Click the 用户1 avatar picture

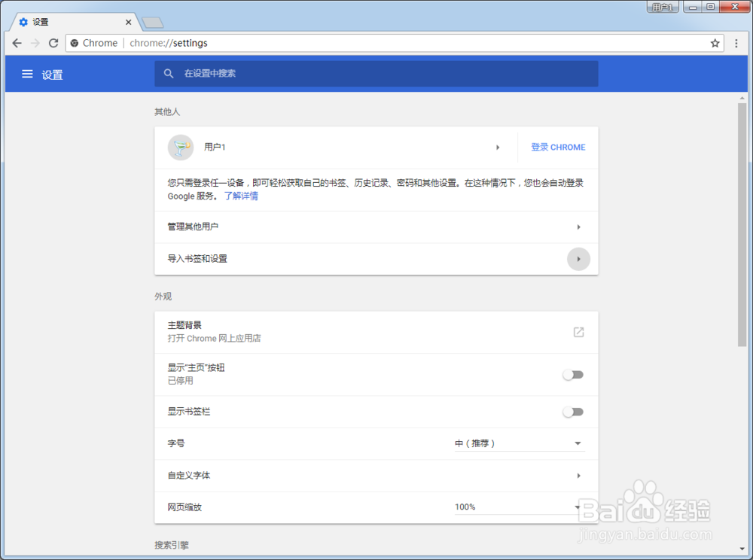pos(181,148)
